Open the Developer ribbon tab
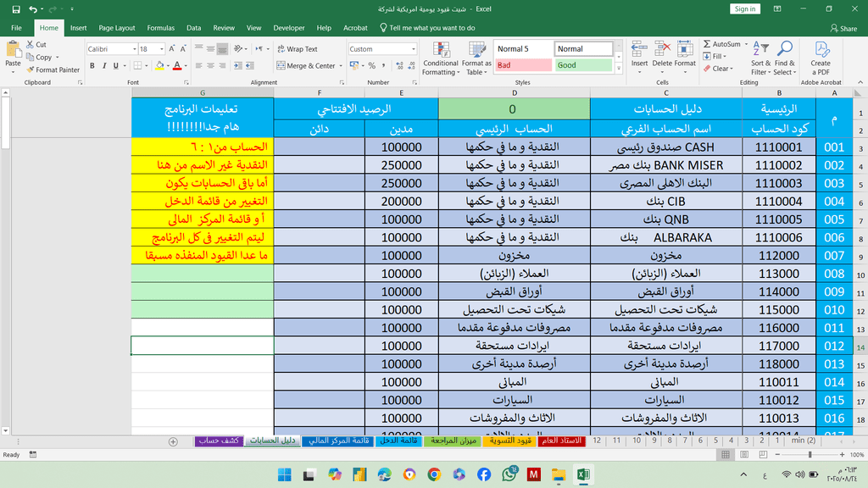 pyautogui.click(x=289, y=28)
